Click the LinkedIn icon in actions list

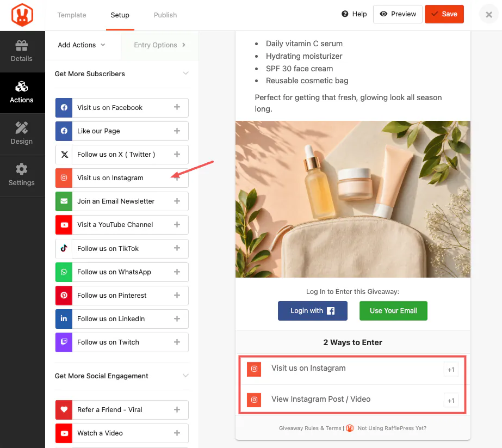[64, 319]
